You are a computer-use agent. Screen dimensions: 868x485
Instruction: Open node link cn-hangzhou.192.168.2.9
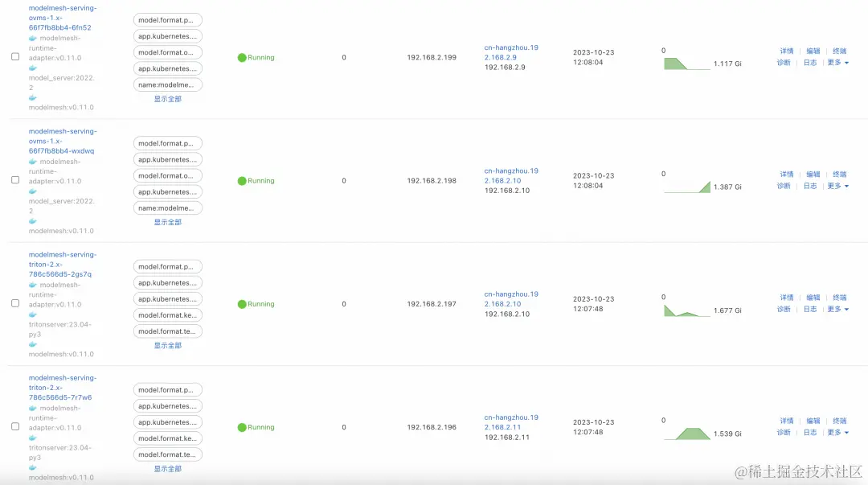511,52
